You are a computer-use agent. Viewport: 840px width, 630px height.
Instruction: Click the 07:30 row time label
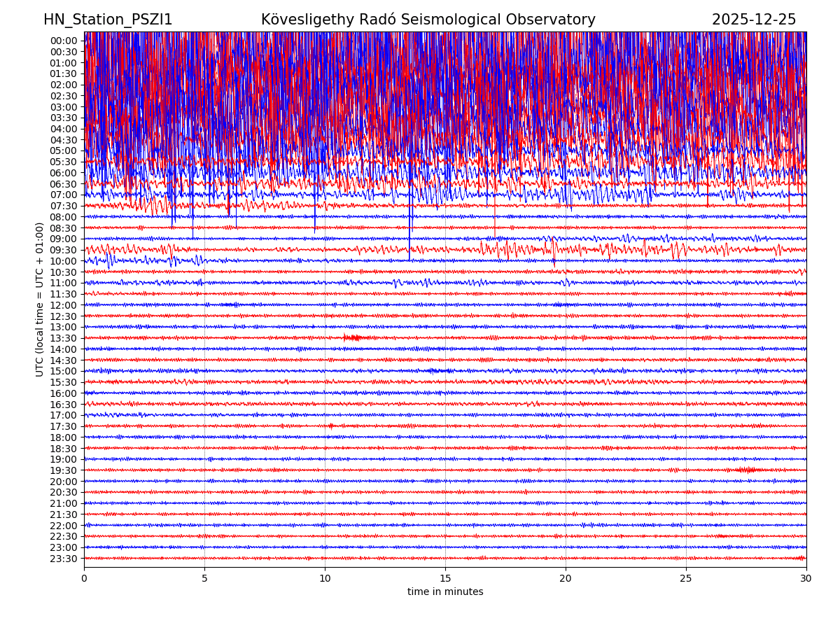pyautogui.click(x=63, y=206)
